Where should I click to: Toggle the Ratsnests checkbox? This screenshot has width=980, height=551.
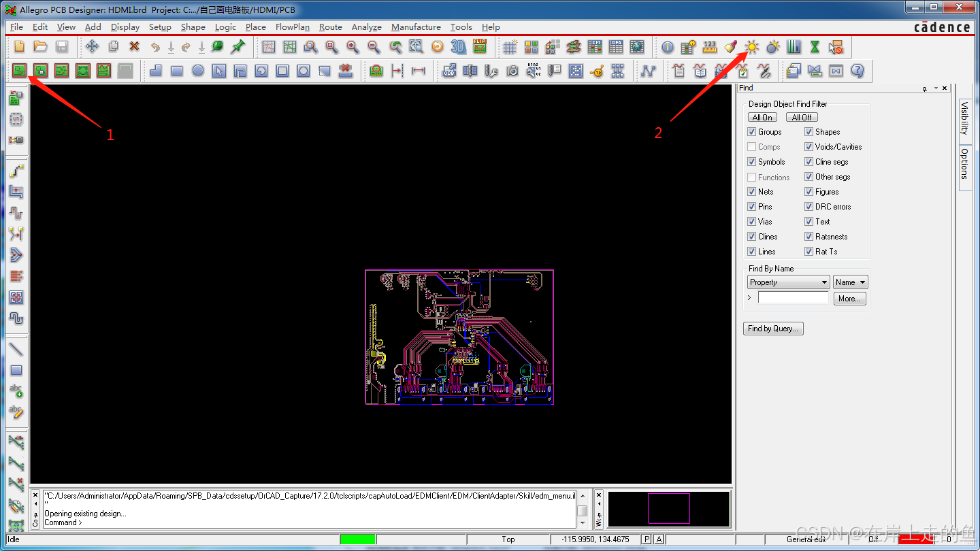point(809,237)
